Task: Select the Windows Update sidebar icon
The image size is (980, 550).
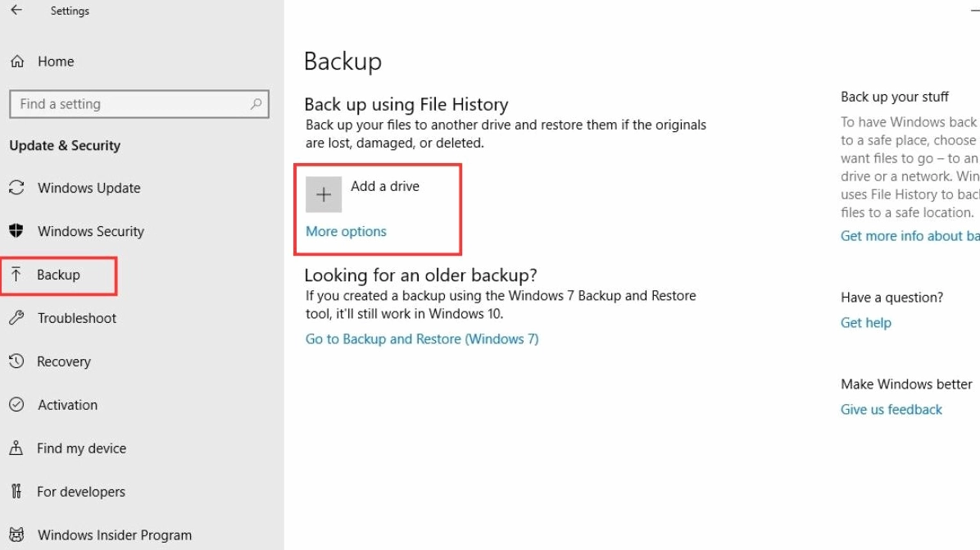Action: click(17, 188)
